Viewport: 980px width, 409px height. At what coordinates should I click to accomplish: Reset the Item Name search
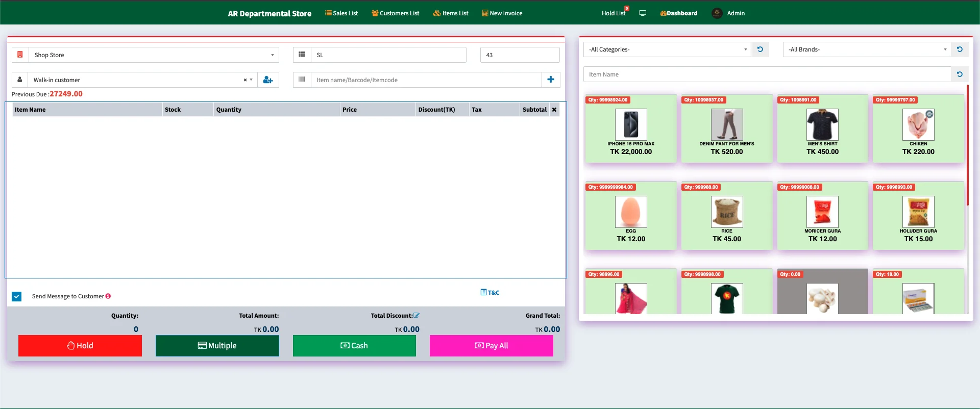pyautogui.click(x=960, y=74)
